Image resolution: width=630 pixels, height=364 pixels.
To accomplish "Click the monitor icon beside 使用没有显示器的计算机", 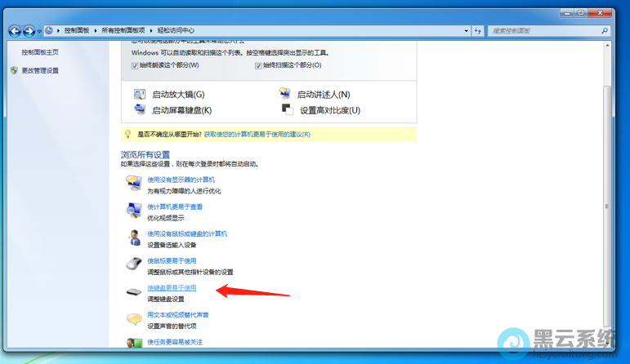I will (x=133, y=184).
